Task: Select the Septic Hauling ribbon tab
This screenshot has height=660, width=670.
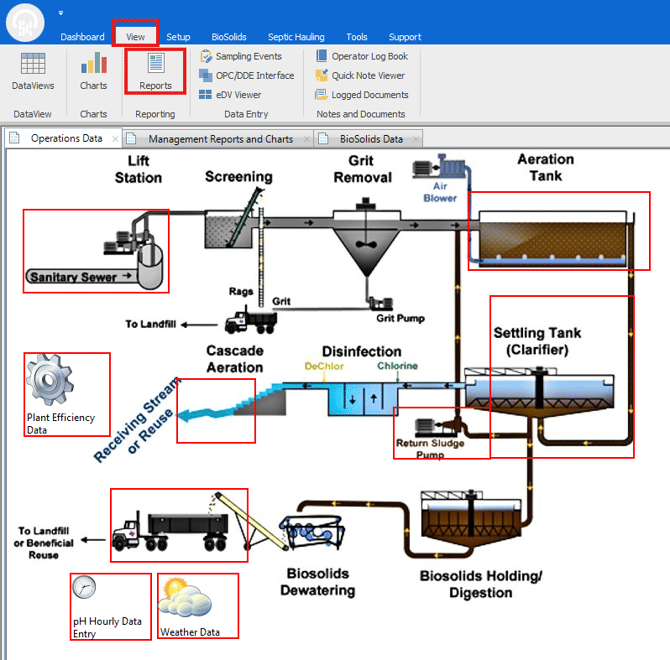Action: [x=296, y=37]
